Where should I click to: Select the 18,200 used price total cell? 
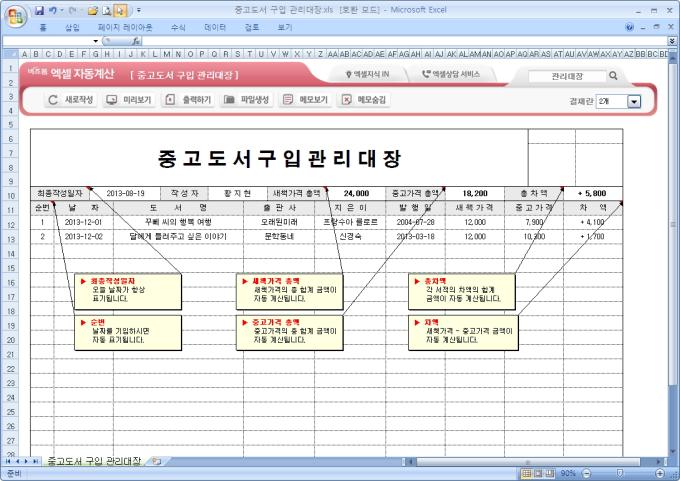point(474,193)
